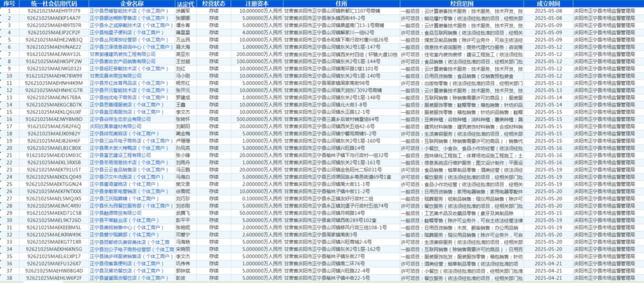
Task: Select credit code cell 91621025MAEJWAY32L
Action: (x=54, y=55)
